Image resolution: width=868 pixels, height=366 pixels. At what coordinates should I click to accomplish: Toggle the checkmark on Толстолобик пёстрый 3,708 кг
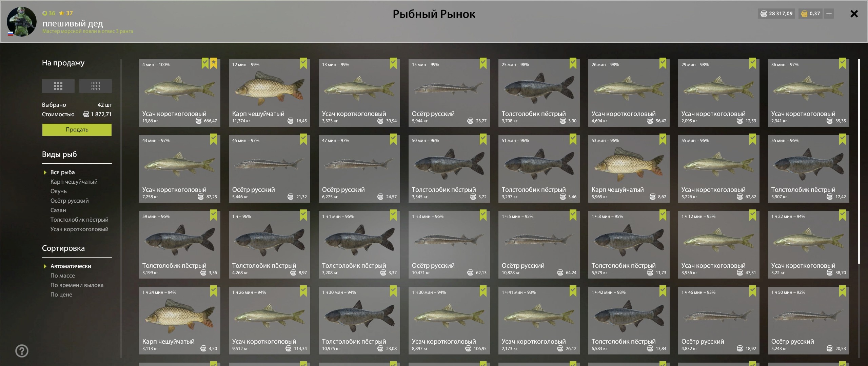tap(573, 63)
